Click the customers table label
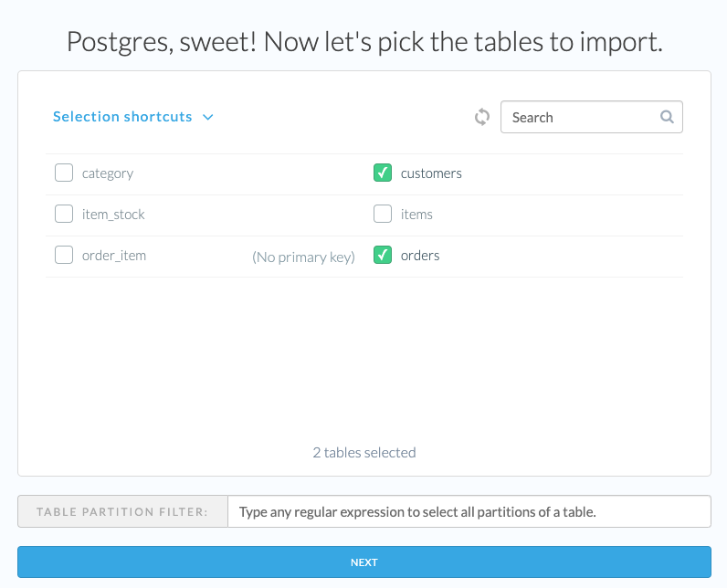 431,173
